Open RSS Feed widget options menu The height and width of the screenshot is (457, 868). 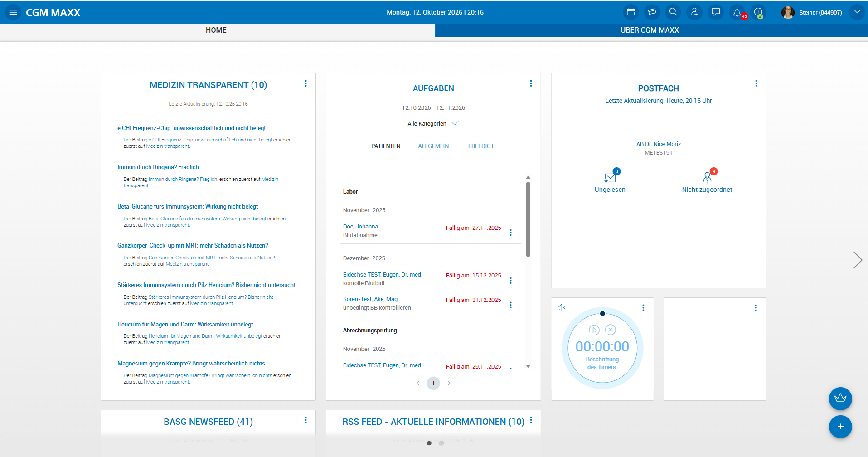(x=531, y=420)
